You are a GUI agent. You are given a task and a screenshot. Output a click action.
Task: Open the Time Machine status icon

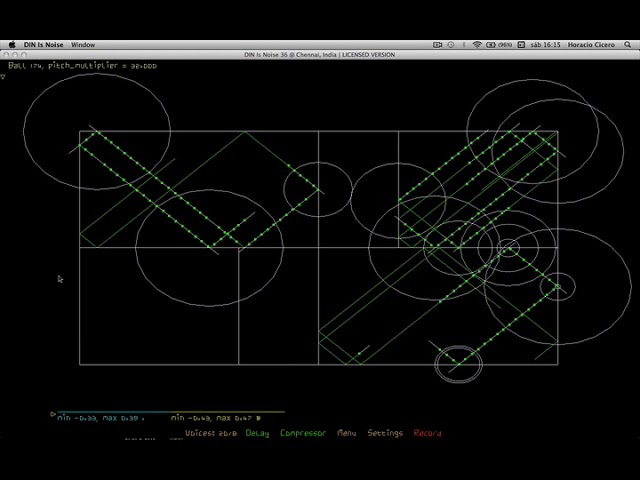[x=451, y=45]
